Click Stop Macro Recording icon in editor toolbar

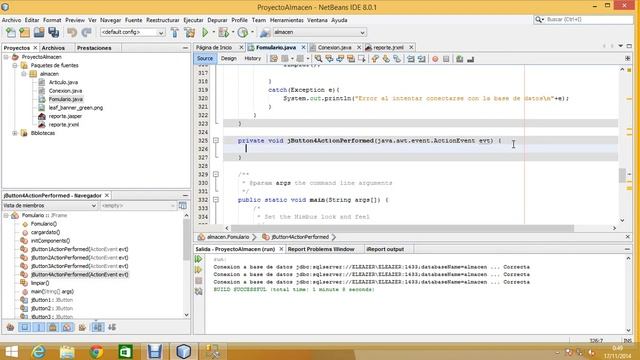click(446, 59)
